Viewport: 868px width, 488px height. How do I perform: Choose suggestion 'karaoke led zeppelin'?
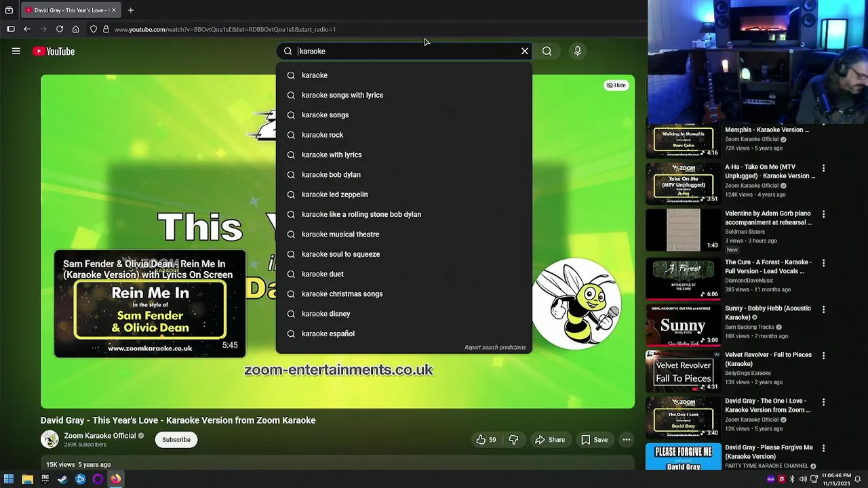403,195
